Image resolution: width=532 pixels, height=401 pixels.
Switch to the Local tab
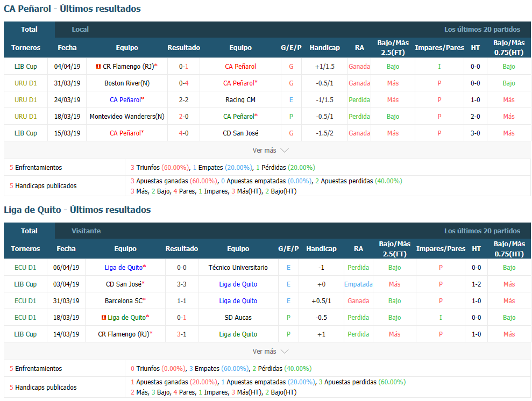[x=80, y=30]
